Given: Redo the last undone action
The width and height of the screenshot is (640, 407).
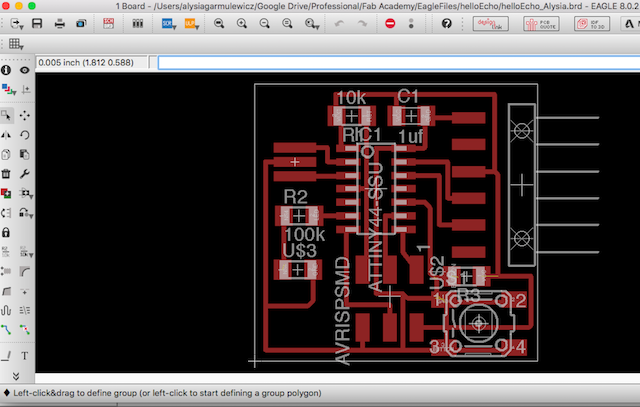Looking at the screenshot, I should 362,24.
